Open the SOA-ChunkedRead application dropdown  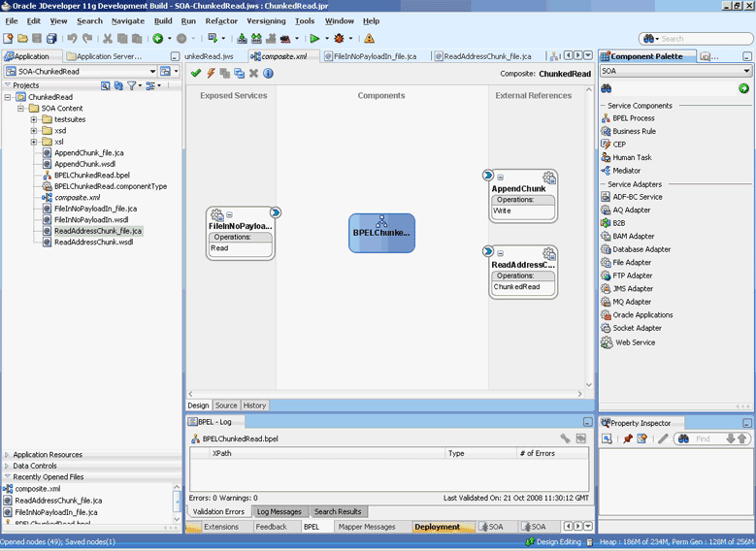coord(152,72)
